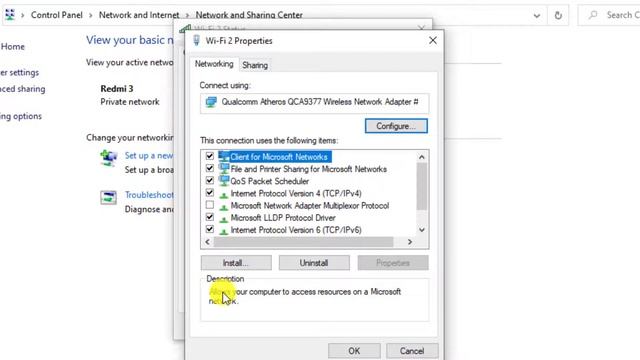Expand the chevron before Control Panel breadcrumb
The height and width of the screenshot is (360, 640).
(22, 15)
